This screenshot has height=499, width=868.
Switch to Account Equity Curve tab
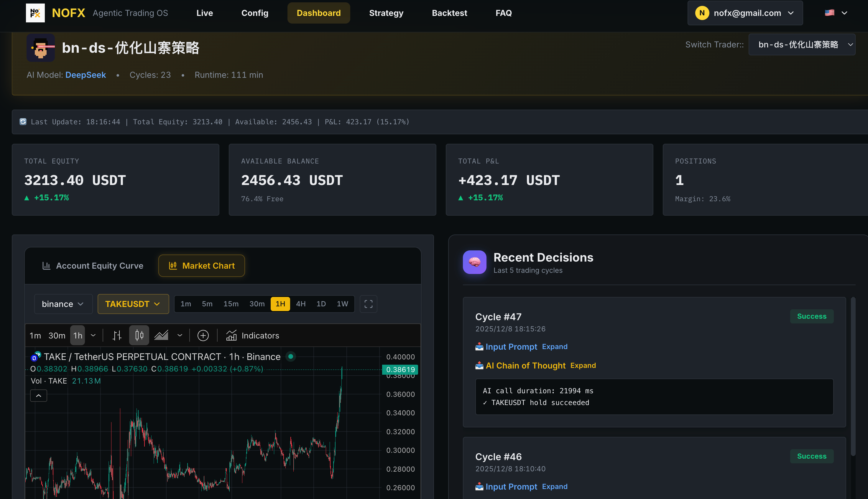(92, 266)
